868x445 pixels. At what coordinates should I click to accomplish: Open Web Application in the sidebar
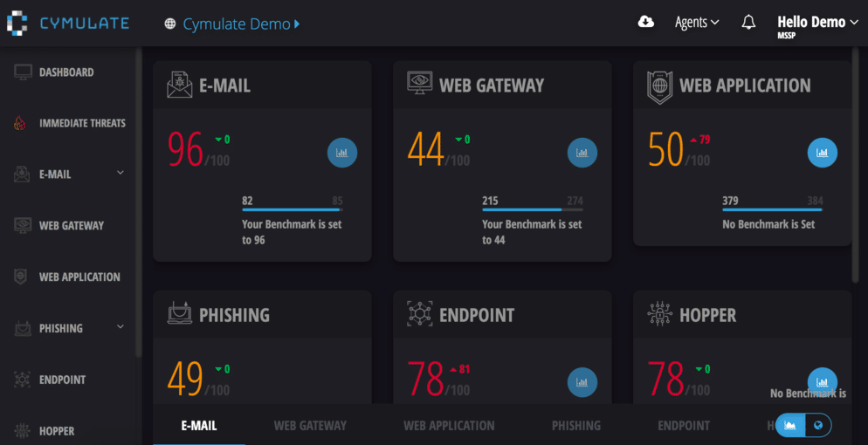point(79,277)
